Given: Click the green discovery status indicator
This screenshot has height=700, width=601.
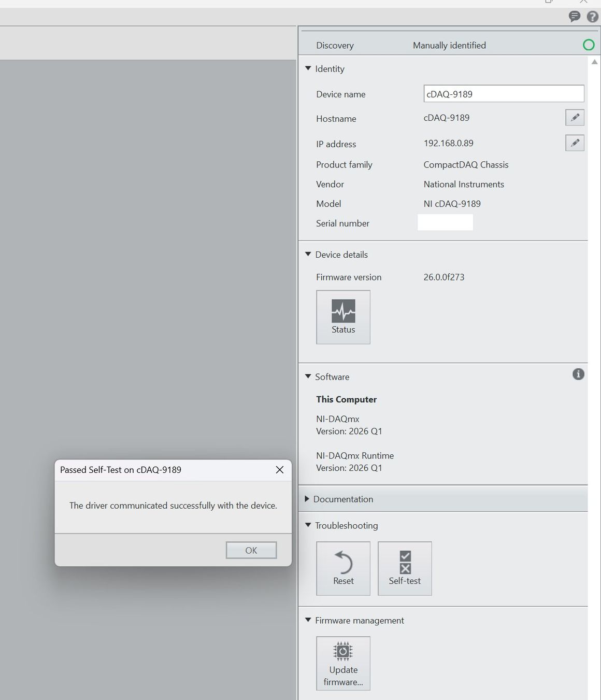Looking at the screenshot, I should point(589,45).
